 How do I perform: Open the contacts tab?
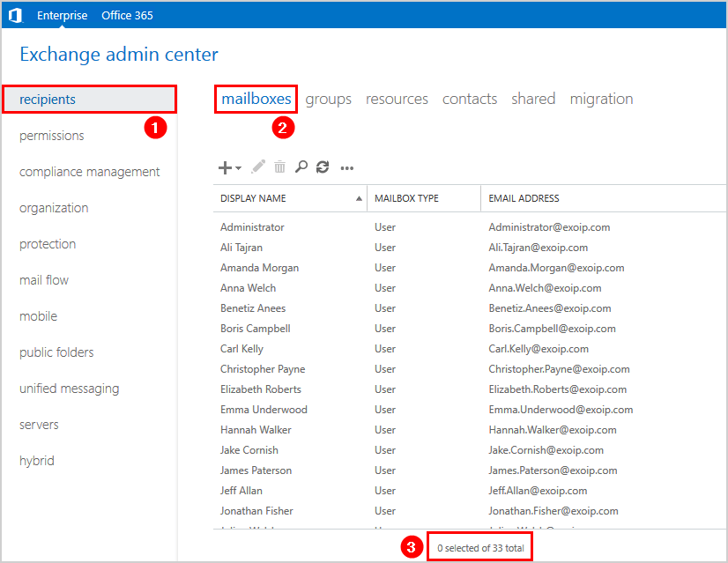(469, 99)
